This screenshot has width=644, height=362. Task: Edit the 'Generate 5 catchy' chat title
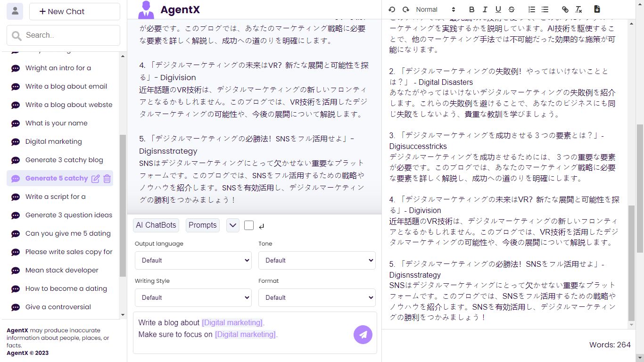point(96,178)
